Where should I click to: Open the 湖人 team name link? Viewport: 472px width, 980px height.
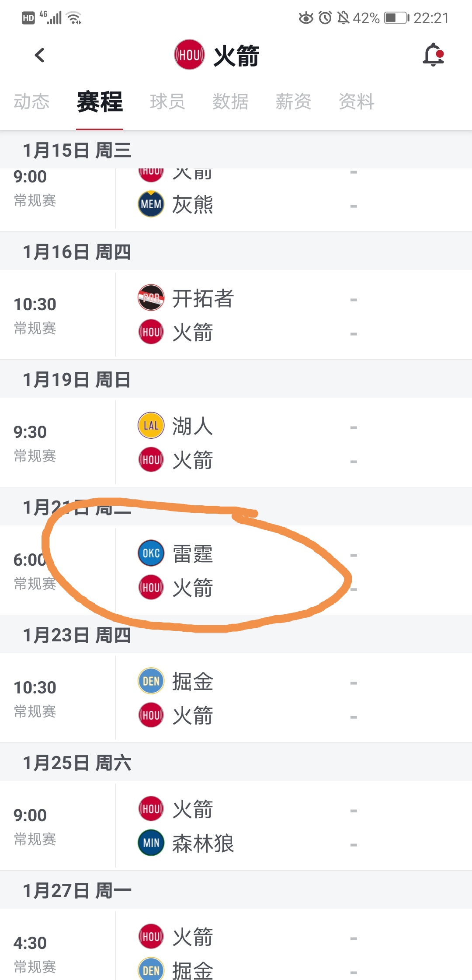click(x=192, y=426)
